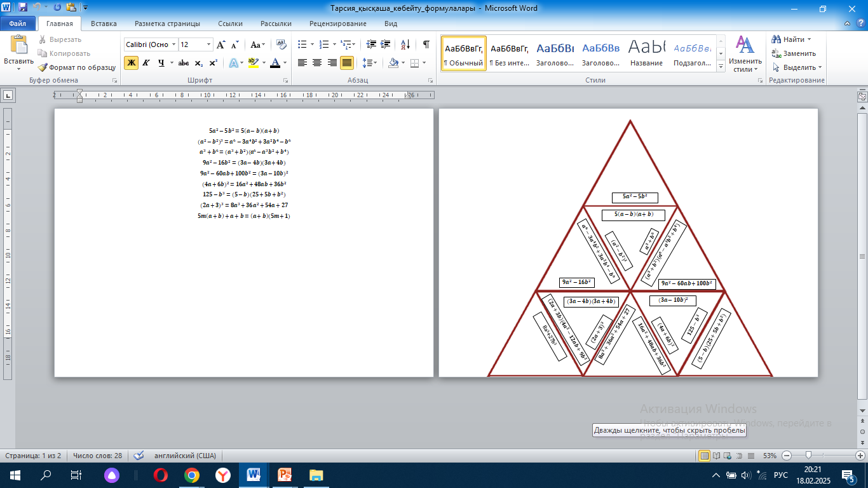Open Google Chrome from the taskbar
The width and height of the screenshot is (868, 488).
[191, 475]
